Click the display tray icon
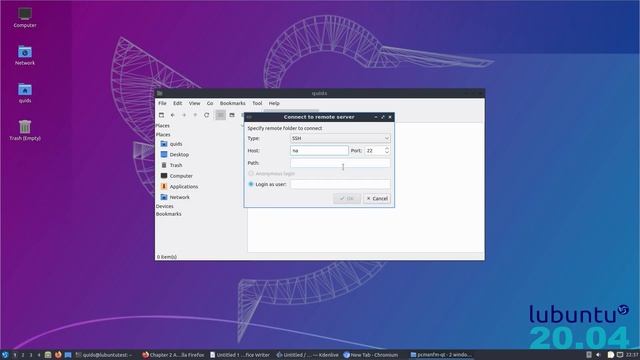640x360 pixels. click(x=620, y=355)
